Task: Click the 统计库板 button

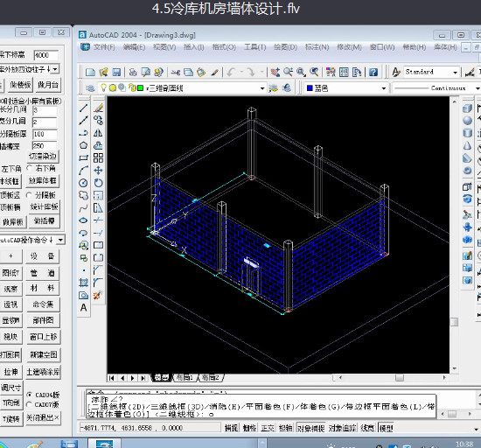Action: point(44,206)
